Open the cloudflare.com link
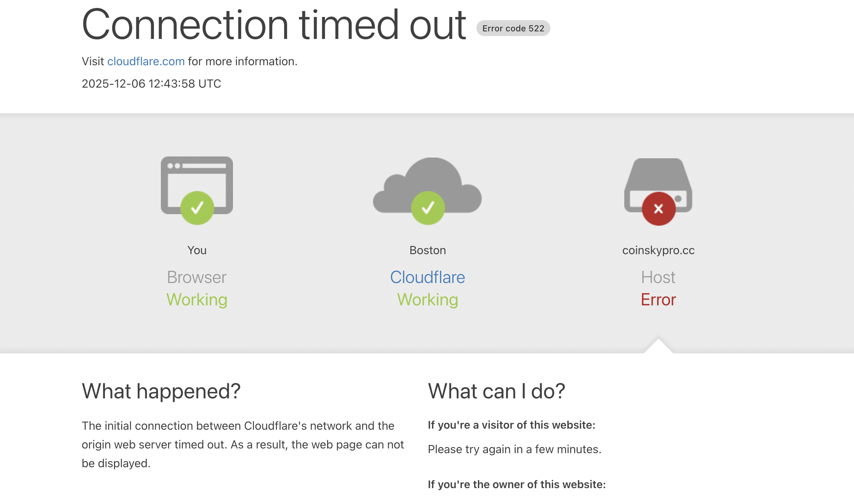 [146, 61]
